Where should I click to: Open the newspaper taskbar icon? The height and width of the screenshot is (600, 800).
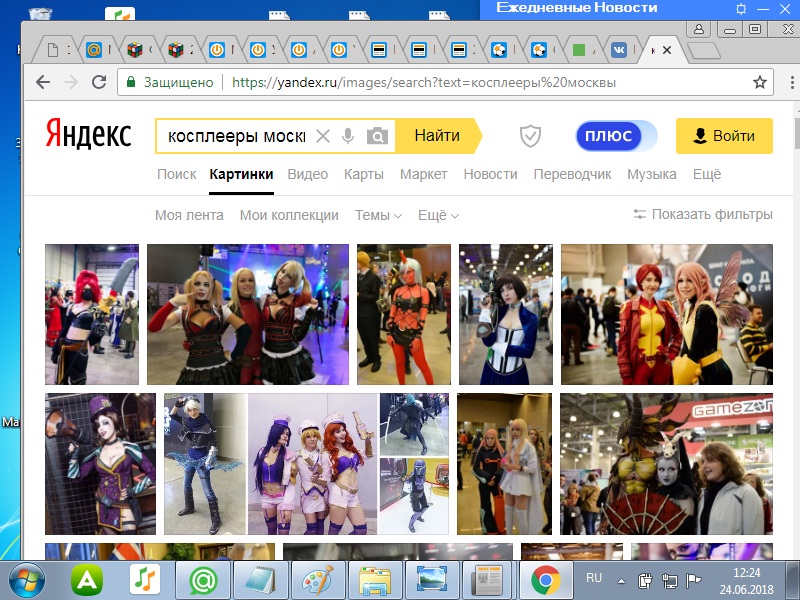pos(489,581)
